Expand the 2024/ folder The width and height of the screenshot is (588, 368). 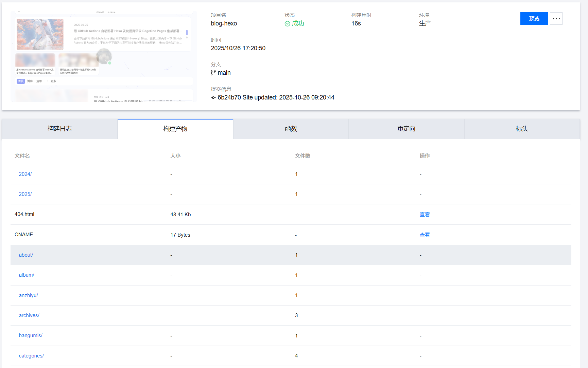[x=25, y=174]
